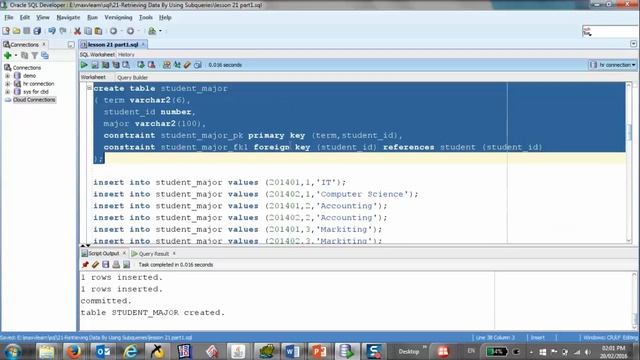Switch to the Worksheet tab

click(x=93, y=77)
